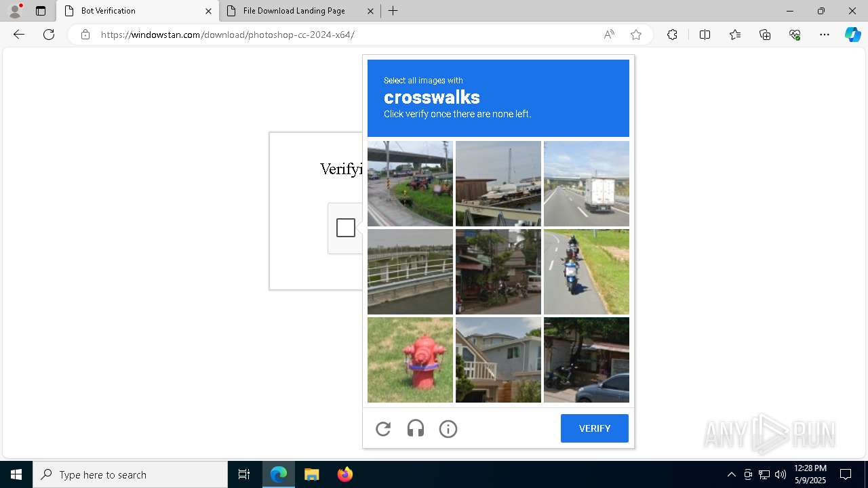Add this page to favorites star
The height and width of the screenshot is (488, 868).
click(x=636, y=35)
